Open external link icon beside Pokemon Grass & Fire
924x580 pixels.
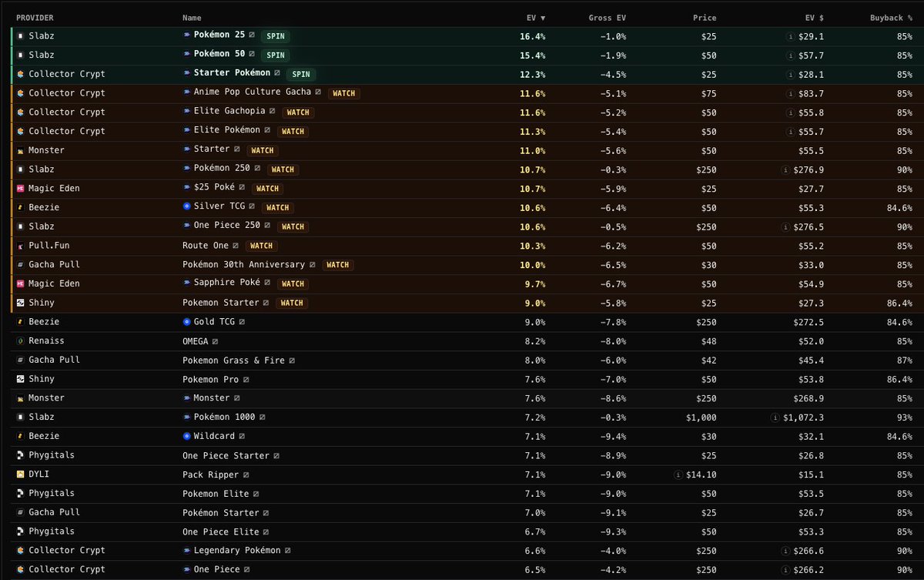tap(292, 360)
